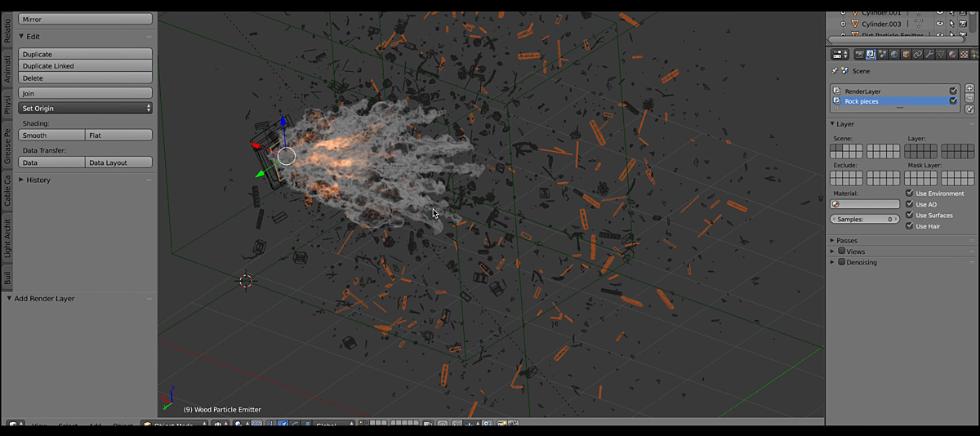Click the Samples value field
980x436 pixels.
click(865, 219)
